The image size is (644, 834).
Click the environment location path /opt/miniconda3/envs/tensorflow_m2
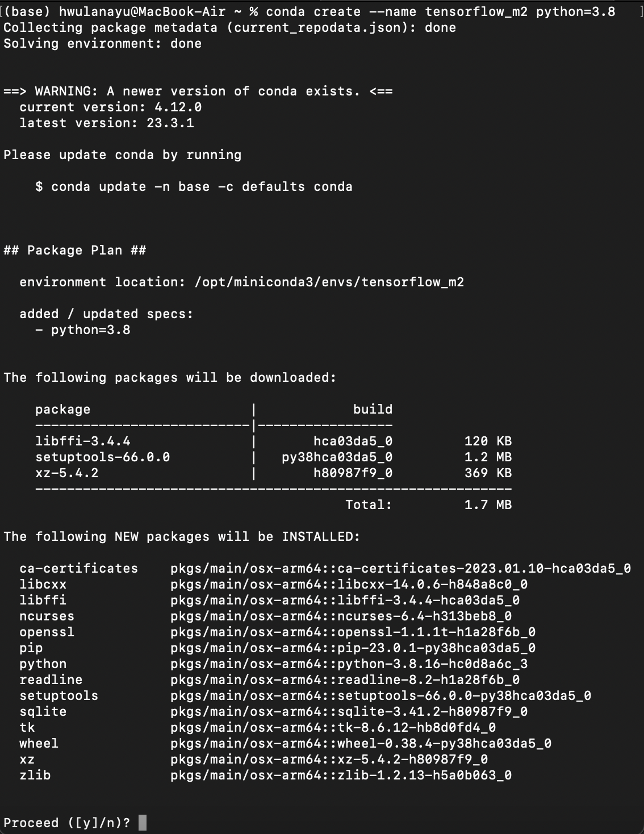pyautogui.click(x=329, y=282)
